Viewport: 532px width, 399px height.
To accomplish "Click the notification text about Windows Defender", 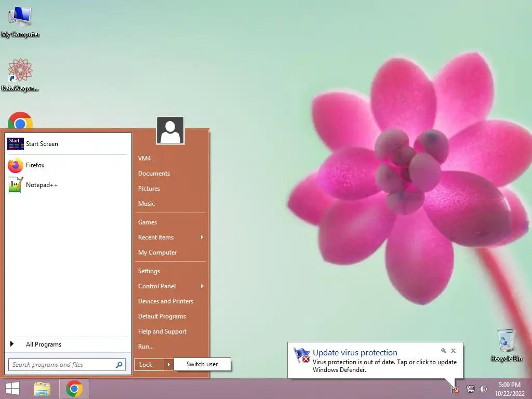I will coord(385,366).
